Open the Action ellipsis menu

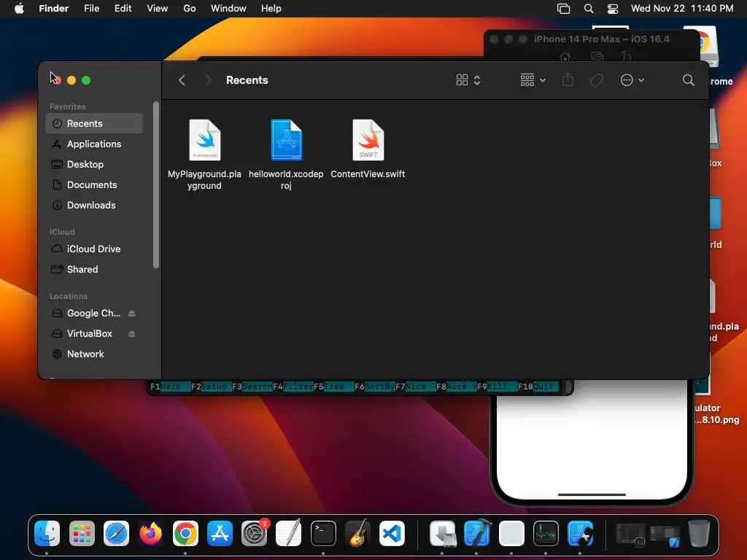tap(632, 80)
